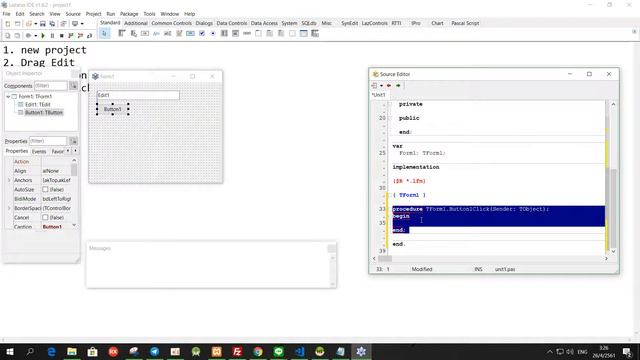
Task: Click the Source Editor vertical scrollbar
Action: [x=613, y=178]
